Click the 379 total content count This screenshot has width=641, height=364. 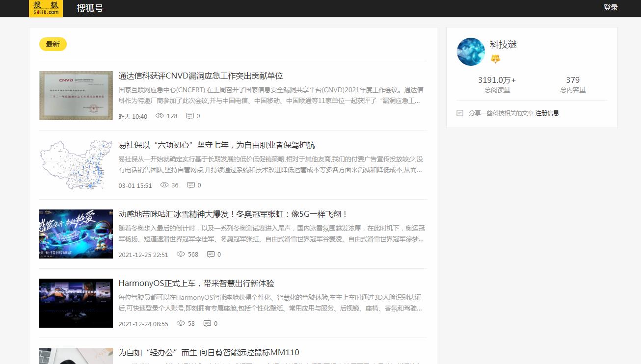point(573,80)
